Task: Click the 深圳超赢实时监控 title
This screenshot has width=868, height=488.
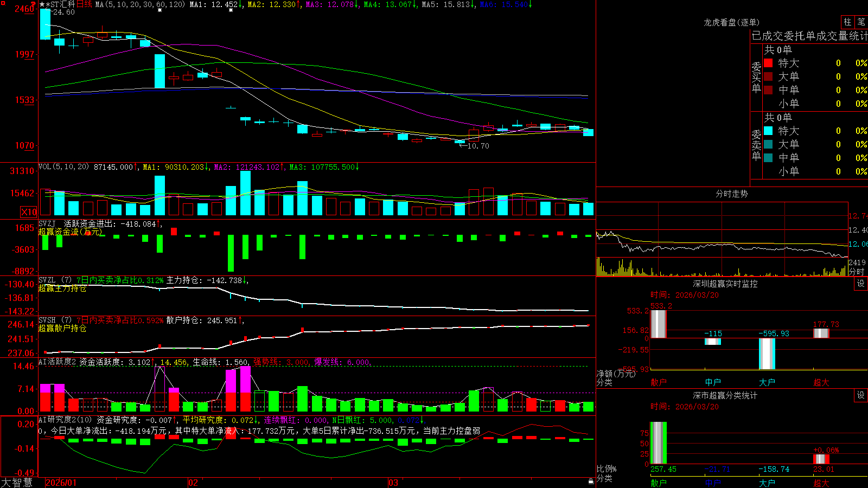Action: pos(725,284)
